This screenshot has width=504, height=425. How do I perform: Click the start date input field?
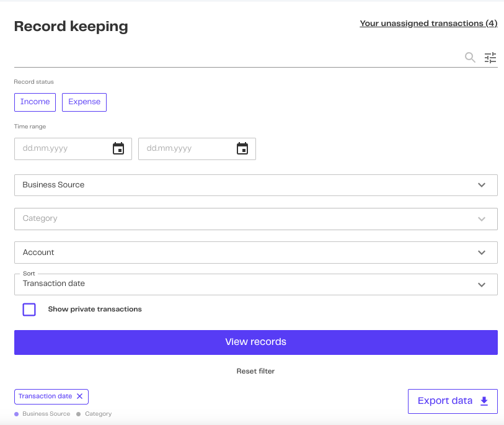click(62, 149)
